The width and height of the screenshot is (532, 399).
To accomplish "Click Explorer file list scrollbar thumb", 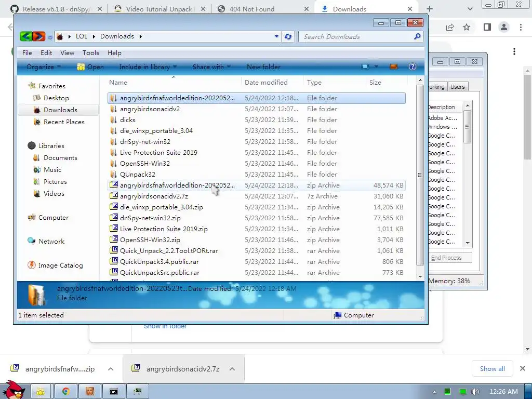I will tap(420, 175).
